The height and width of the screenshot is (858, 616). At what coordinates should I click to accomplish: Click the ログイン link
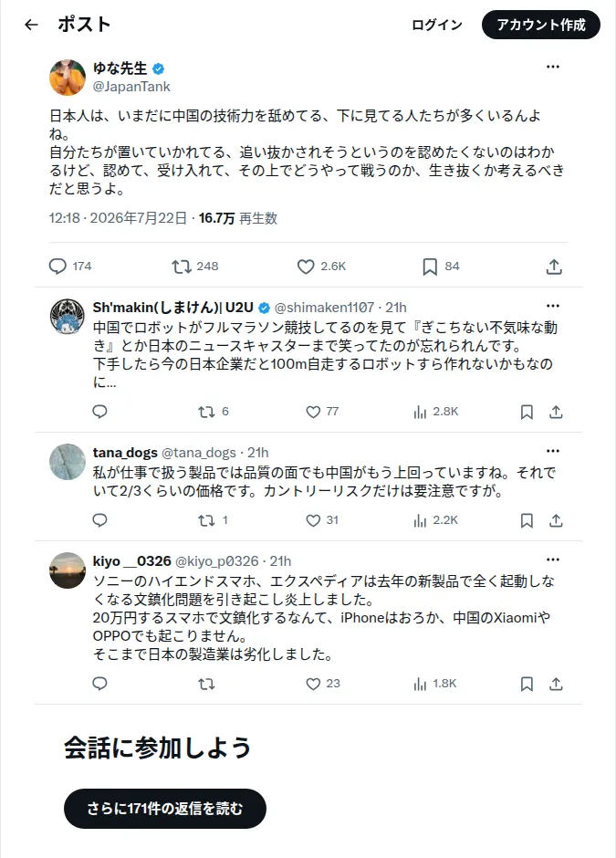coord(437,25)
